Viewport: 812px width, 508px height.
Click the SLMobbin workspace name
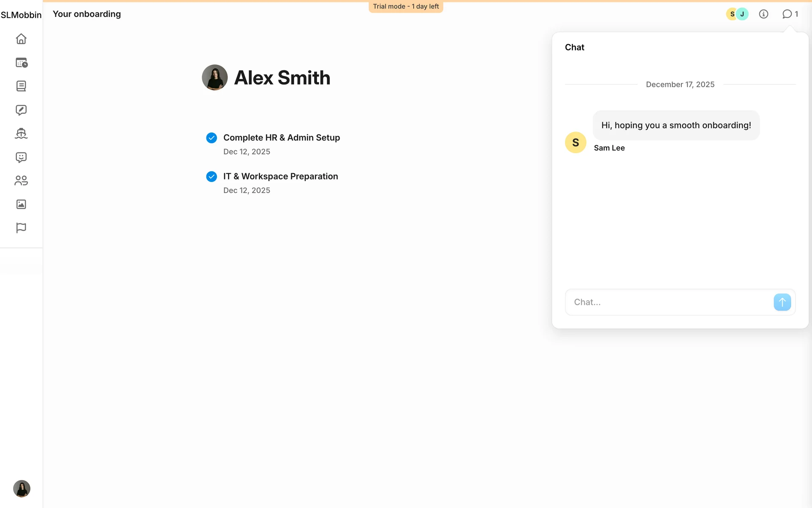21,15
